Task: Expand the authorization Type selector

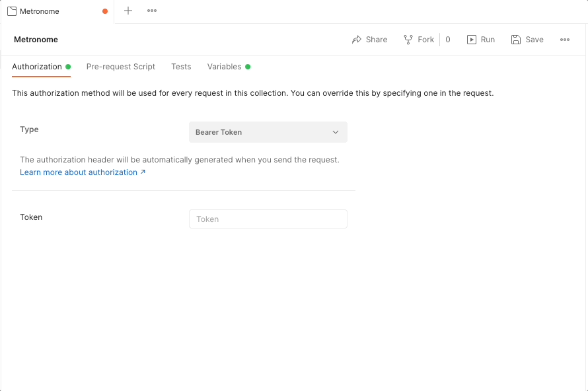Action: [x=268, y=132]
